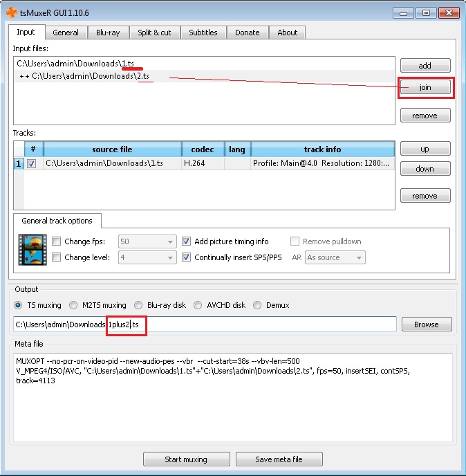Click the film strip track thumbnail
The width and height of the screenshot is (466, 476).
coord(32,250)
